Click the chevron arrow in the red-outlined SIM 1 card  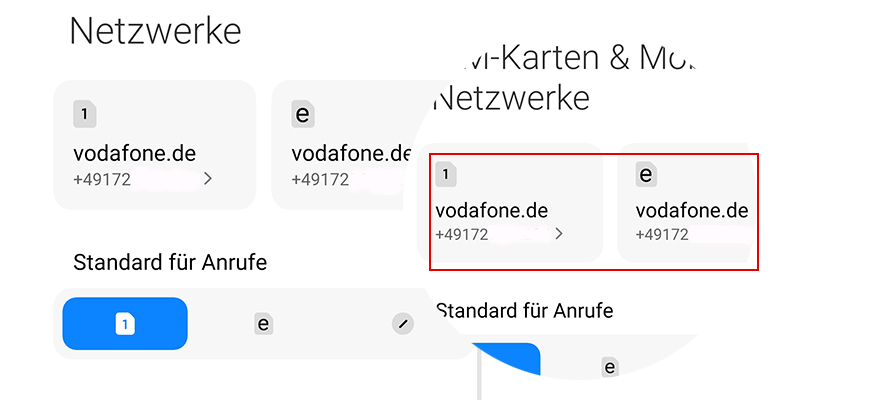click(558, 234)
